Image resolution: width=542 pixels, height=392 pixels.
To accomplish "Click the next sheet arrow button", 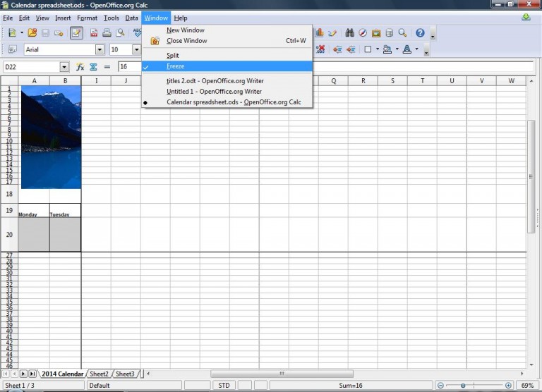I will click(x=23, y=374).
